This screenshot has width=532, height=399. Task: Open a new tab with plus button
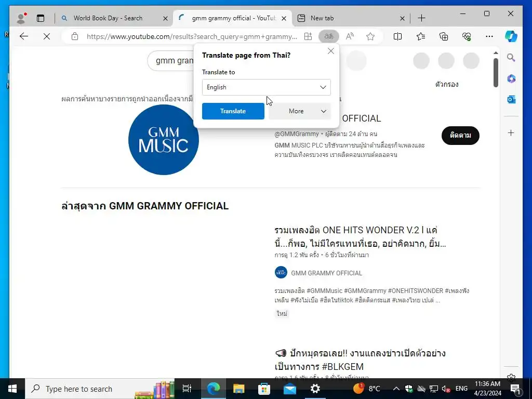tap(421, 18)
